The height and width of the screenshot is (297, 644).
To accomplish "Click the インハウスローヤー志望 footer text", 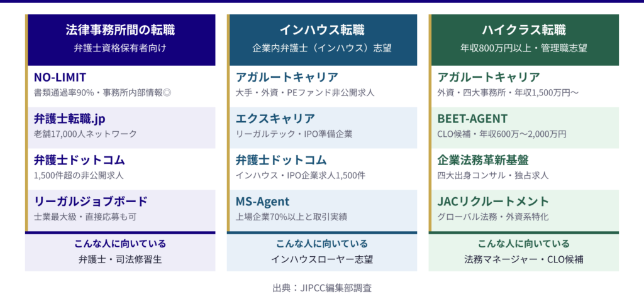I will click(x=322, y=259).
